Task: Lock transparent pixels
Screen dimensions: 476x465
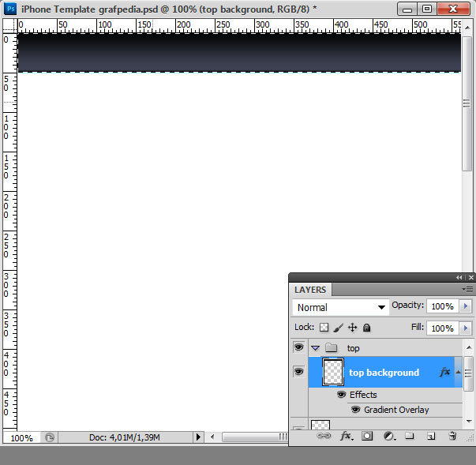Action: [324, 328]
